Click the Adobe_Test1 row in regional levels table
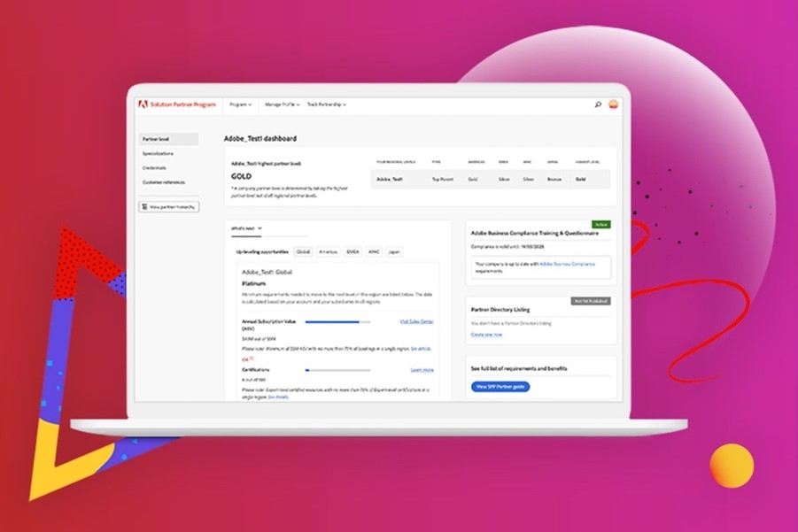798x532 pixels. click(x=492, y=179)
